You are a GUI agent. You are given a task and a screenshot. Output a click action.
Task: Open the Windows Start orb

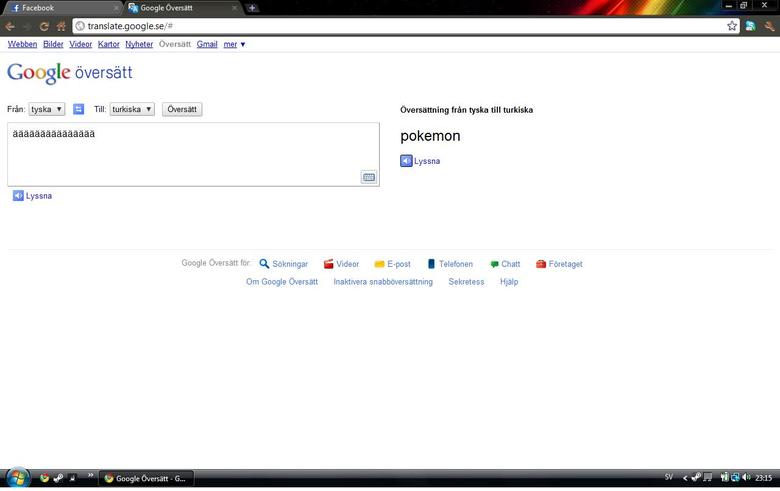pyautogui.click(x=17, y=478)
